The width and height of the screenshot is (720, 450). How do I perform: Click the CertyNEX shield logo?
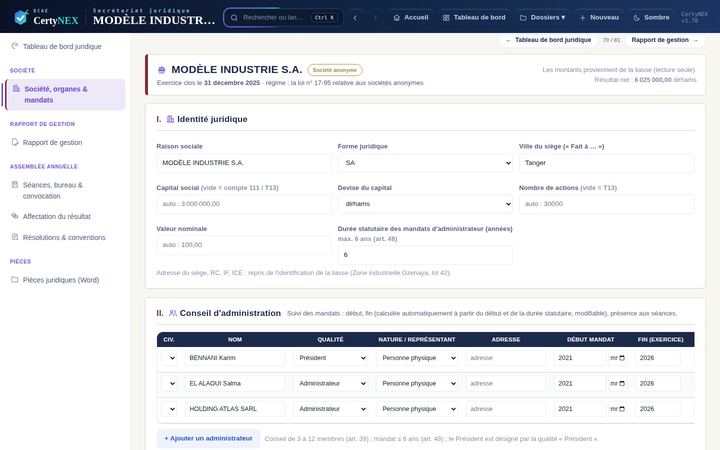21,17
